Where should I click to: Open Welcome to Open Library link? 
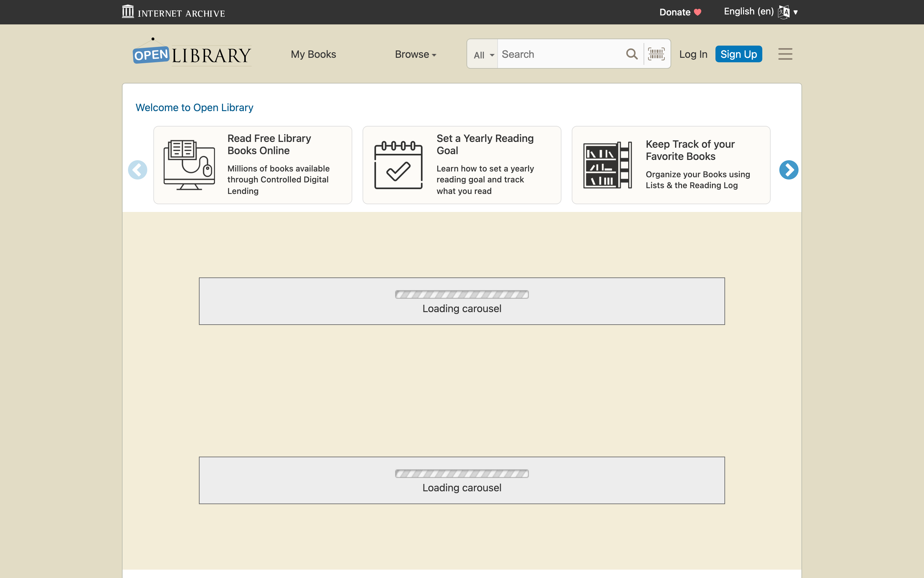tap(194, 108)
